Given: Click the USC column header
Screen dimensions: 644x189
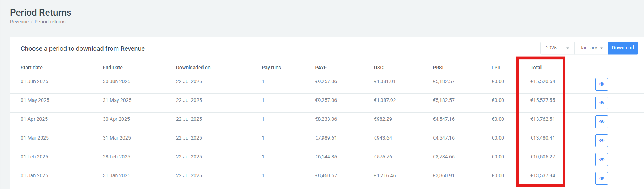Looking at the screenshot, I should [379, 67].
